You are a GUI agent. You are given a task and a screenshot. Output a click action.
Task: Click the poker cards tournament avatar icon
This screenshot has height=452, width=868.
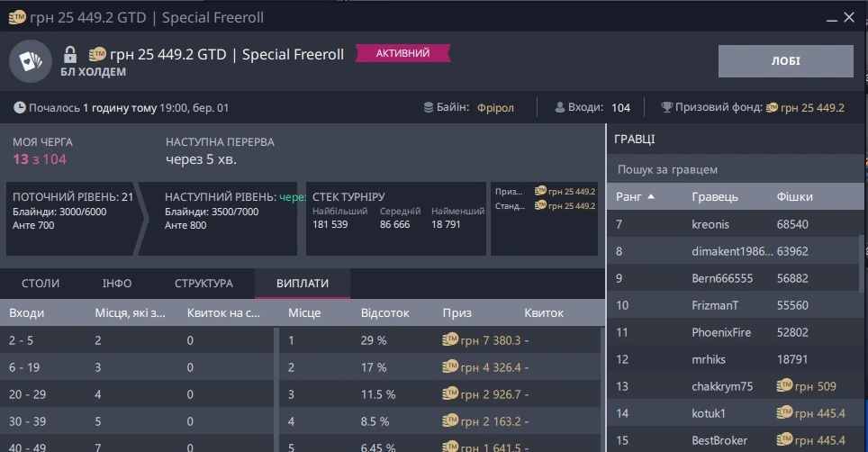[31, 60]
